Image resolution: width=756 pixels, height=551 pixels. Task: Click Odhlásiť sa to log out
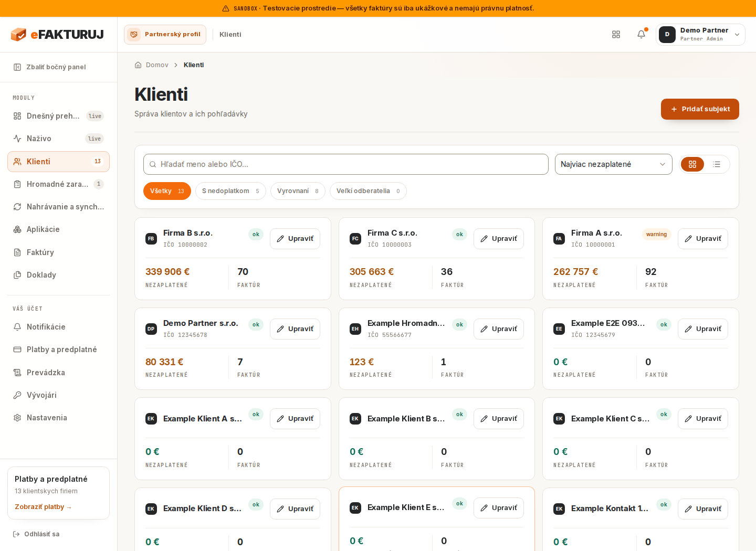[36, 534]
